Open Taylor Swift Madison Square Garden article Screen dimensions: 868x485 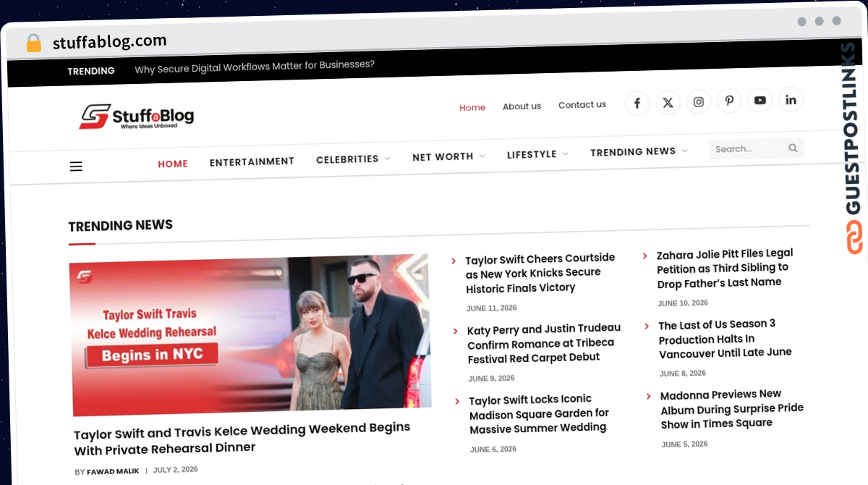coord(540,413)
